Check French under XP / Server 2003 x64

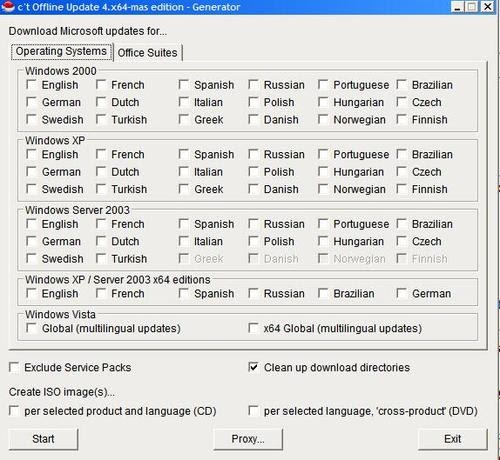click(101, 293)
